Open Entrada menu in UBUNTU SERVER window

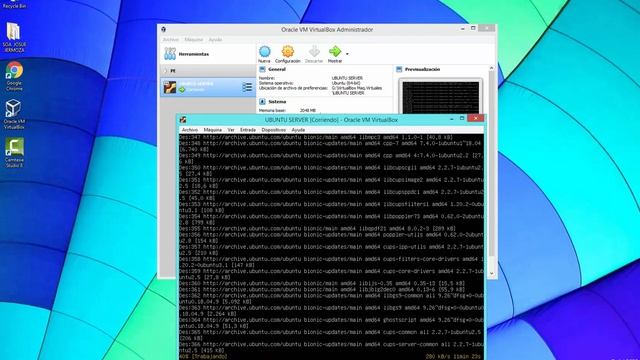point(248,130)
